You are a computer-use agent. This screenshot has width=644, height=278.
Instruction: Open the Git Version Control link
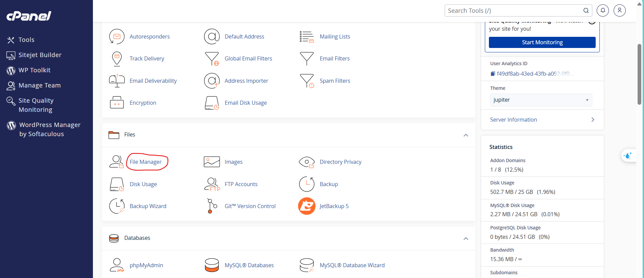[x=250, y=206]
